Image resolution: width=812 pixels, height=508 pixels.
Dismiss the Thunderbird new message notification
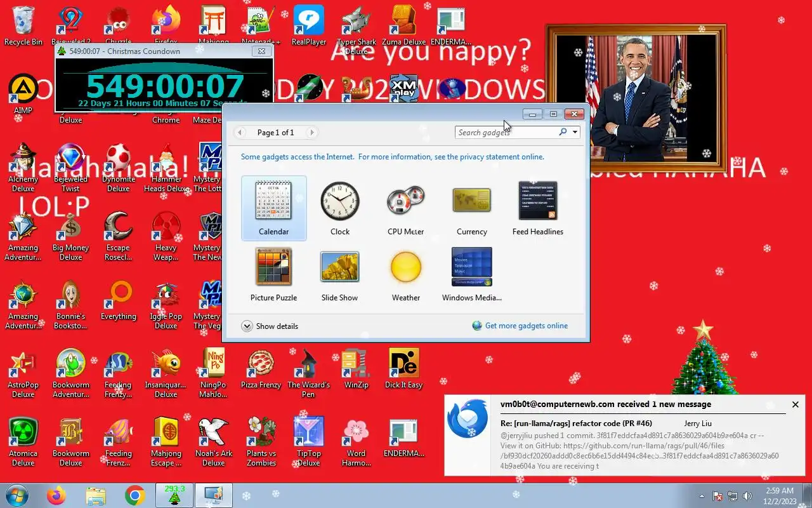click(795, 404)
